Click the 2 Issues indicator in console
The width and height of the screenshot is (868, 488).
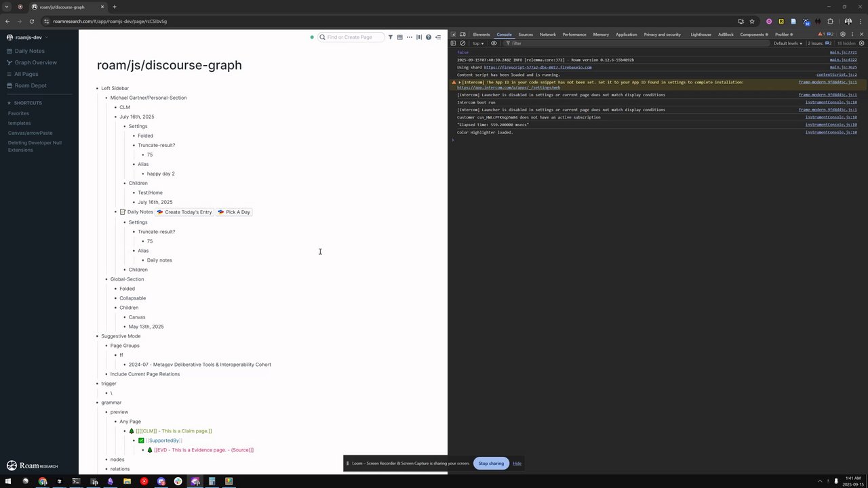(821, 43)
